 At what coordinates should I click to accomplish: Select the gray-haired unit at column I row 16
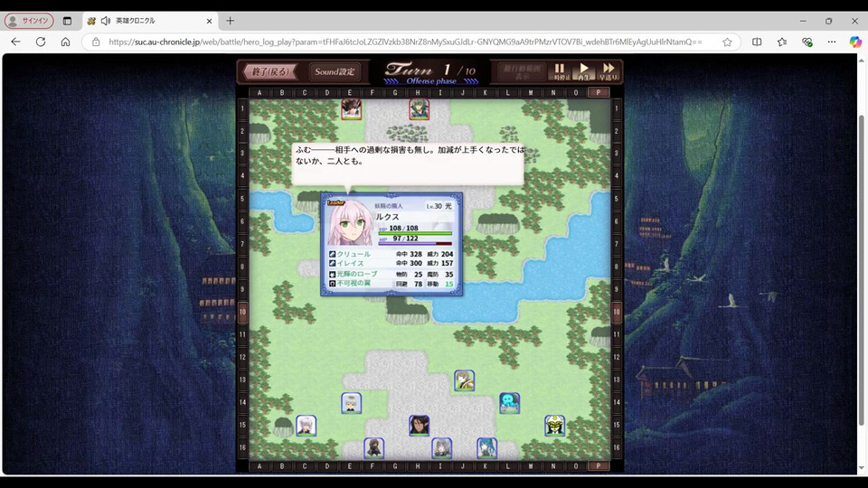pyautogui.click(x=442, y=448)
